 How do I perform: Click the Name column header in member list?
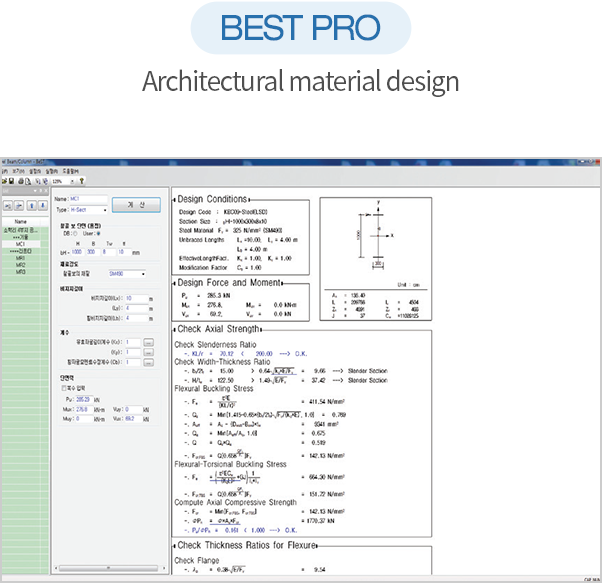[x=21, y=222]
